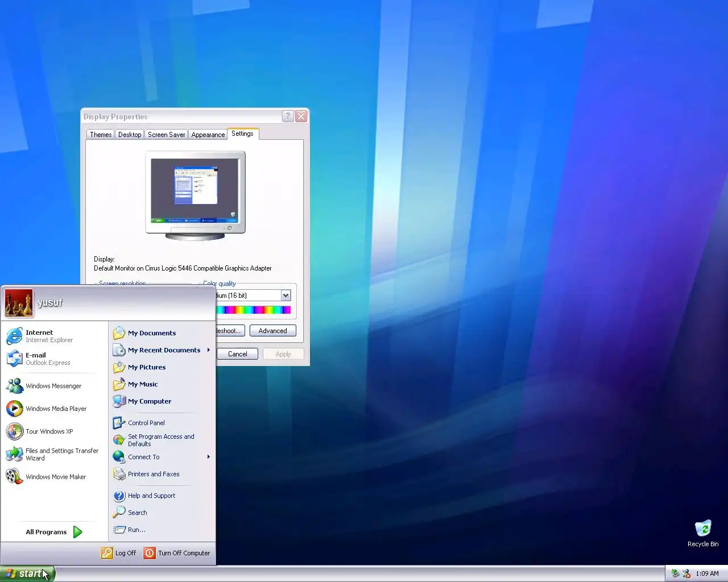Image resolution: width=728 pixels, height=582 pixels.
Task: Click the yusuf user chess picture
Action: click(x=19, y=303)
